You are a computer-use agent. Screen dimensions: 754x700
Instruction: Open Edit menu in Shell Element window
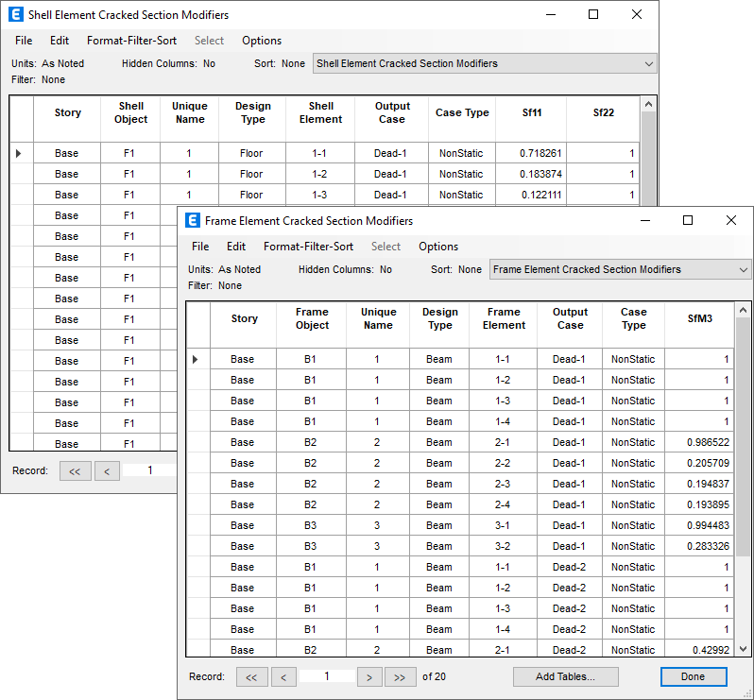60,41
